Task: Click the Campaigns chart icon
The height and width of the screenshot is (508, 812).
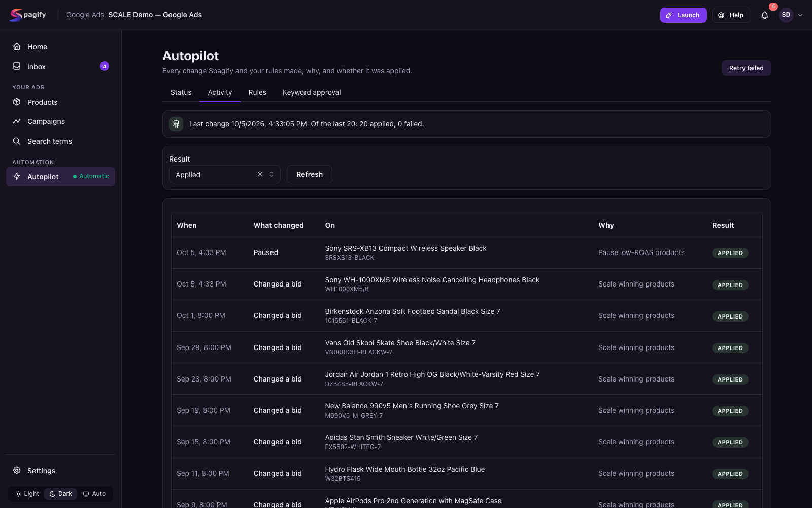Action: [17, 121]
